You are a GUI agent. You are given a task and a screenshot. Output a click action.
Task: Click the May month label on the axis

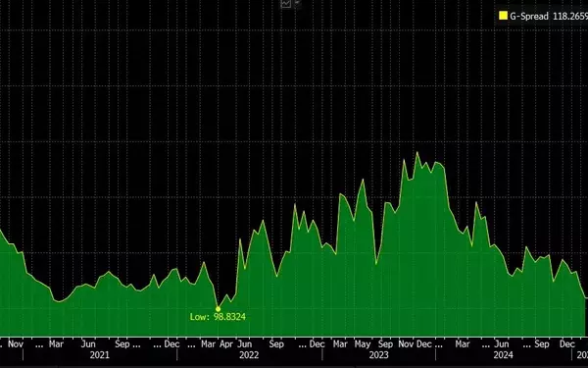363,344
